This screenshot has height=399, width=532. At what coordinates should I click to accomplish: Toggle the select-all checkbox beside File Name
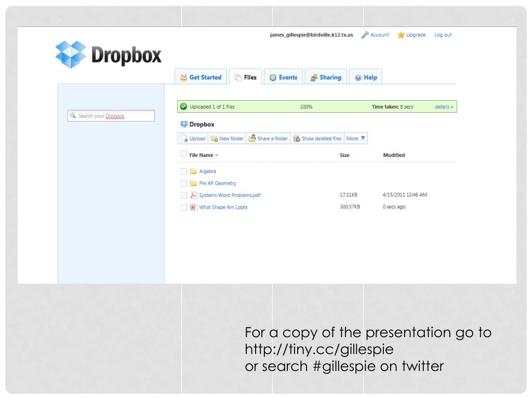pos(184,154)
